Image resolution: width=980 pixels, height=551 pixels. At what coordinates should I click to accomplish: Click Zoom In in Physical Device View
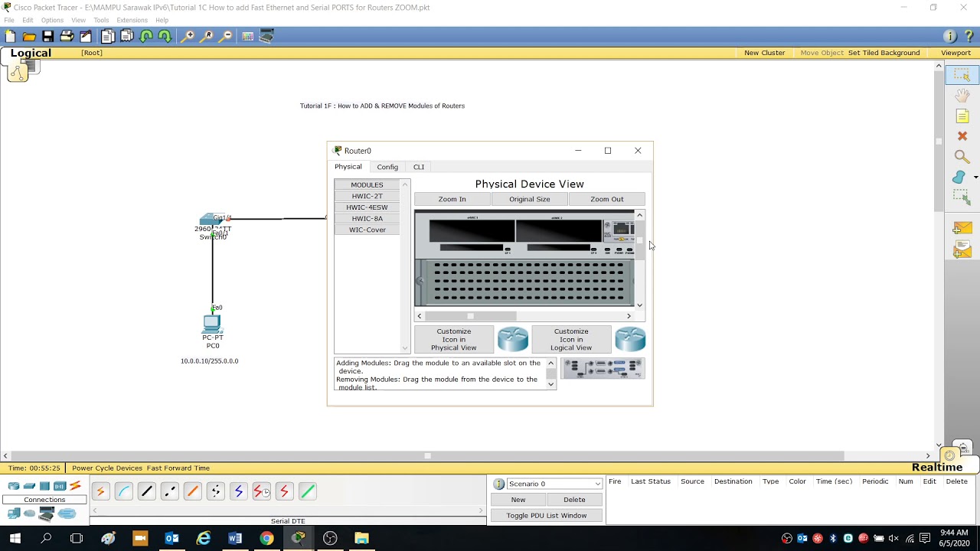(452, 199)
